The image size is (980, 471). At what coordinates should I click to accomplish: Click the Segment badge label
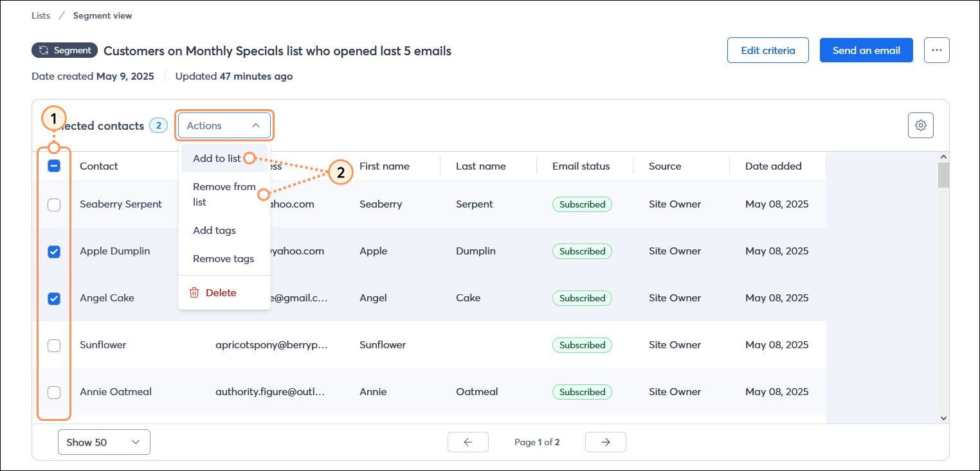click(73, 50)
